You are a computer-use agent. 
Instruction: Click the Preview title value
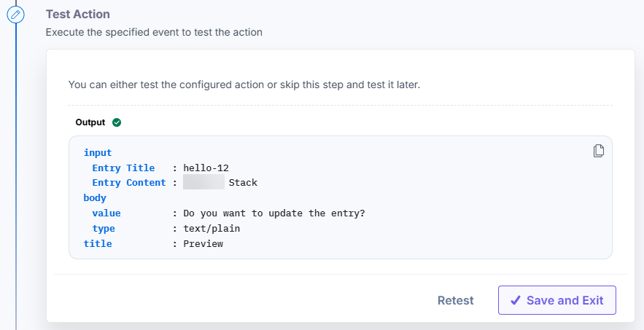(x=203, y=244)
